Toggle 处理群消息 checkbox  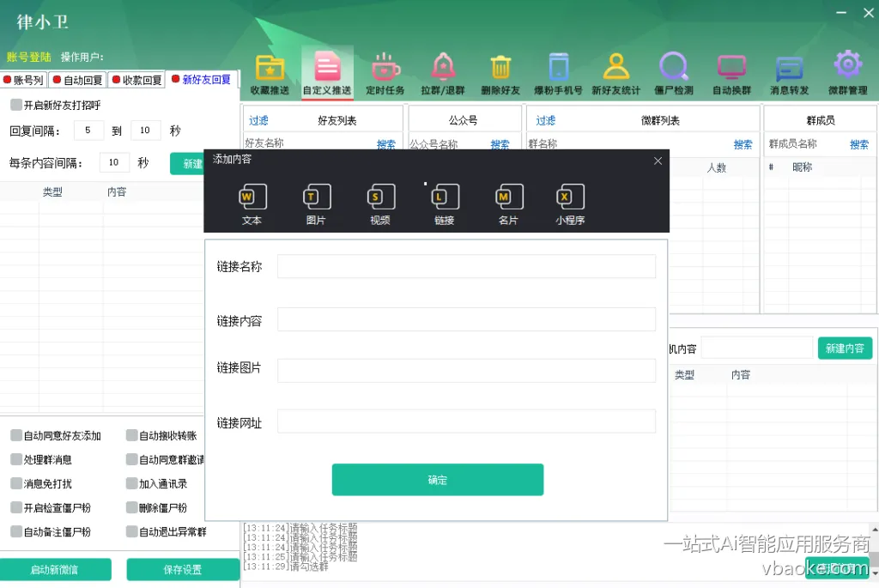pyautogui.click(x=16, y=459)
